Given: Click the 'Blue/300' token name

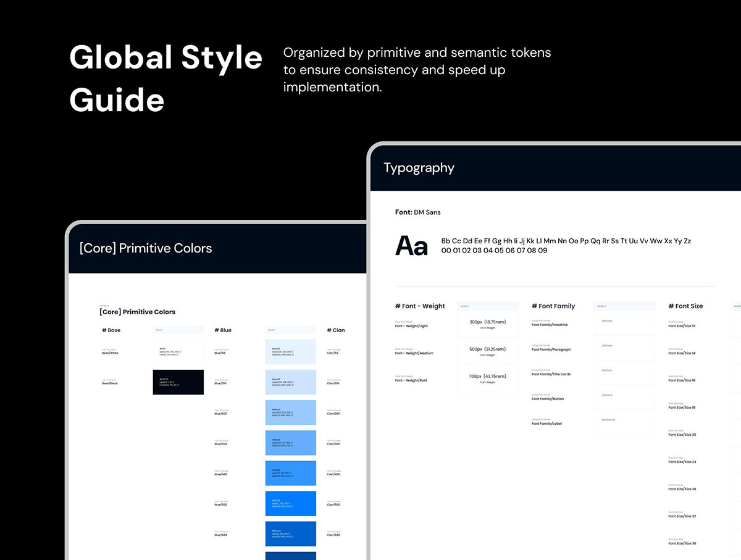Looking at the screenshot, I should 221,444.
